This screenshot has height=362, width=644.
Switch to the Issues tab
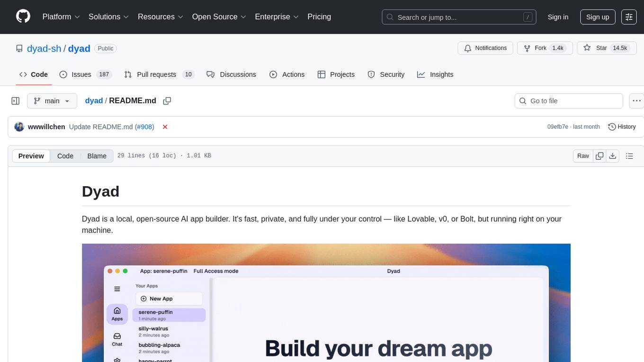tap(85, 74)
